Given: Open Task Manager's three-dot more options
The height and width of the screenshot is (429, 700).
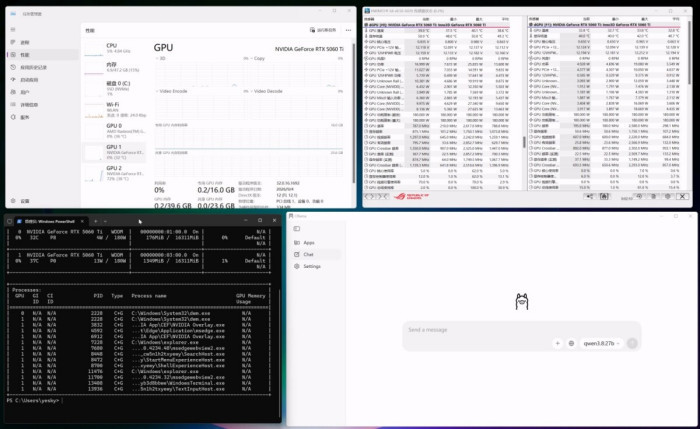Looking at the screenshot, I should pos(348,30).
